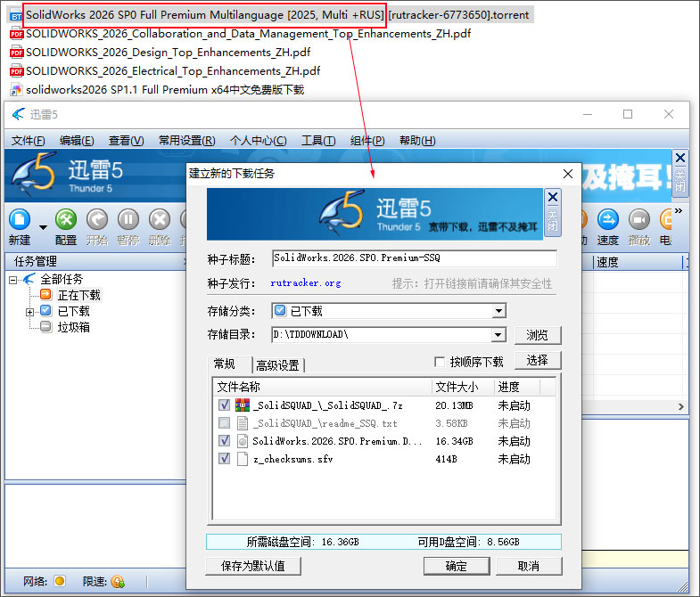This screenshot has height=597, width=700.
Task: Open the 存储目录 dropdown arrow
Action: (498, 335)
